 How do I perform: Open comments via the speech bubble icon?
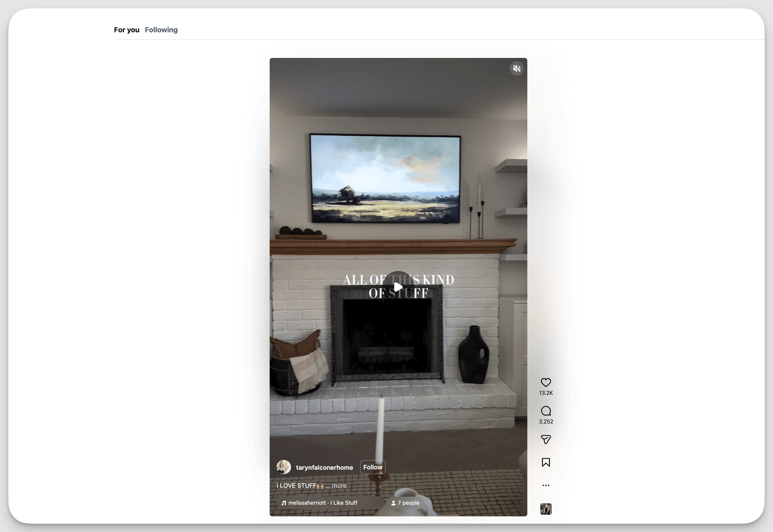click(545, 411)
